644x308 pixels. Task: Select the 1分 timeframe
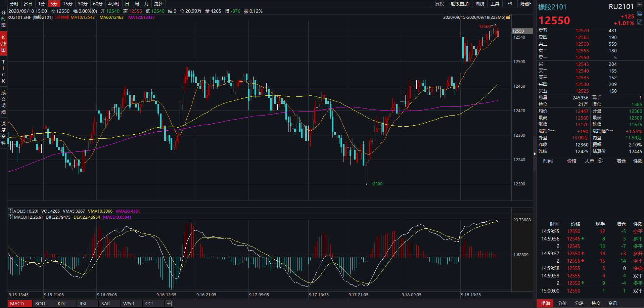(41, 4)
